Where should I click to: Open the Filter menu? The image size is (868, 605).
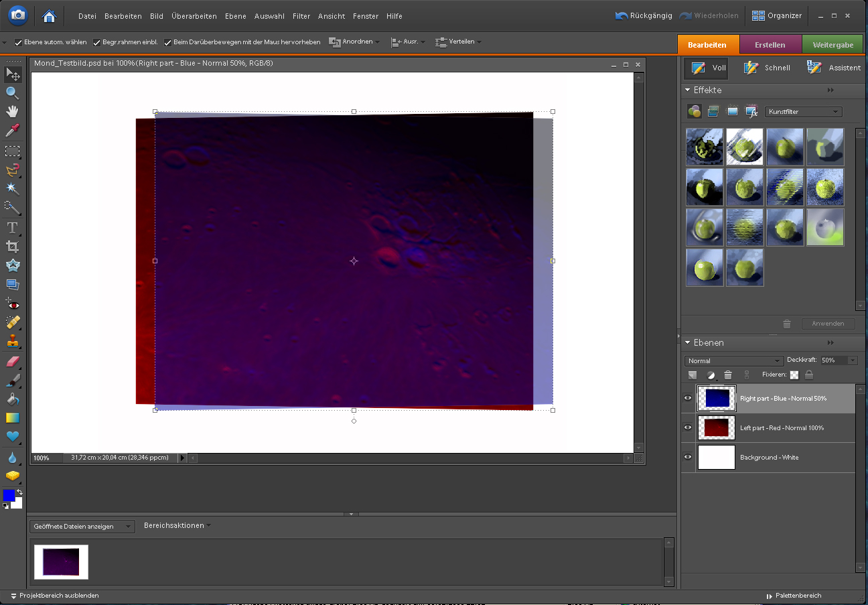301,16
